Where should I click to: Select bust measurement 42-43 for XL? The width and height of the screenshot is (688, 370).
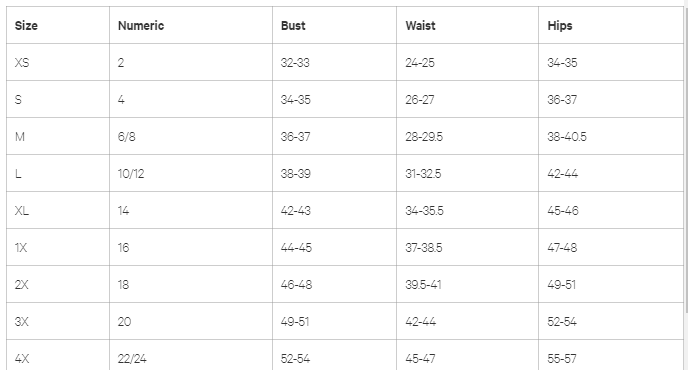coord(296,211)
